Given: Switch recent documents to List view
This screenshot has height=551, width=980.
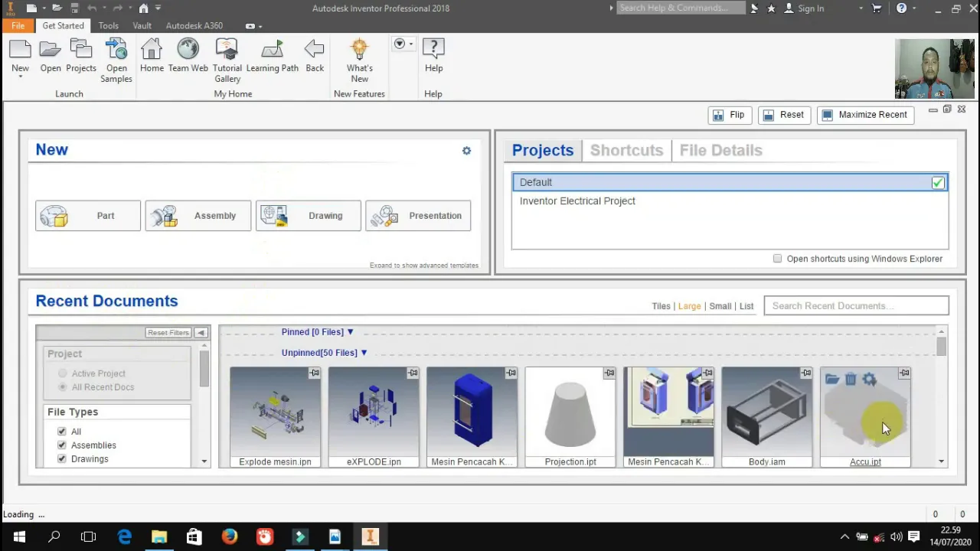Looking at the screenshot, I should coord(746,306).
